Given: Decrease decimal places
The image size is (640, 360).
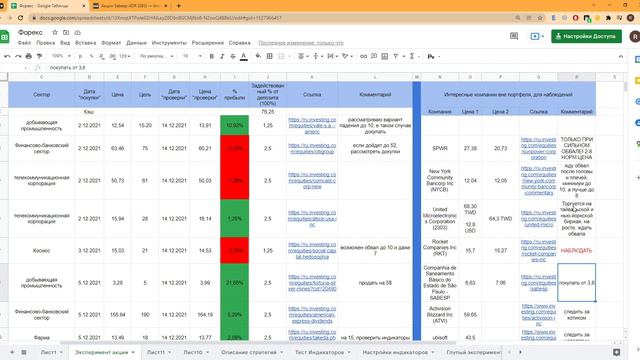Looking at the screenshot, I should point(102,56).
